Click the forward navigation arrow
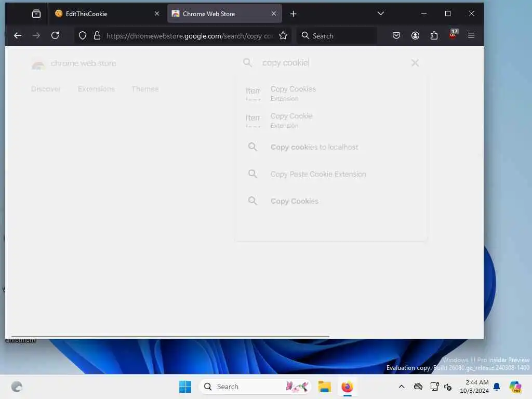 coord(36,35)
